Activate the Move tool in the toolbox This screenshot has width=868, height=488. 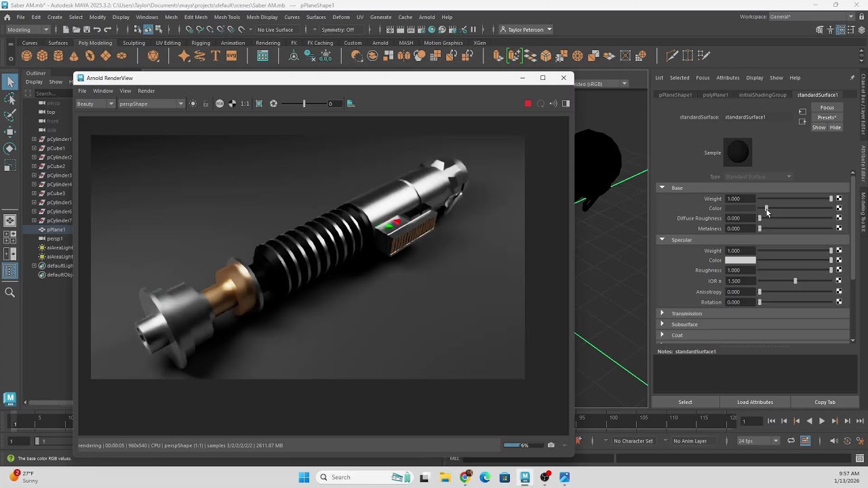click(x=10, y=132)
